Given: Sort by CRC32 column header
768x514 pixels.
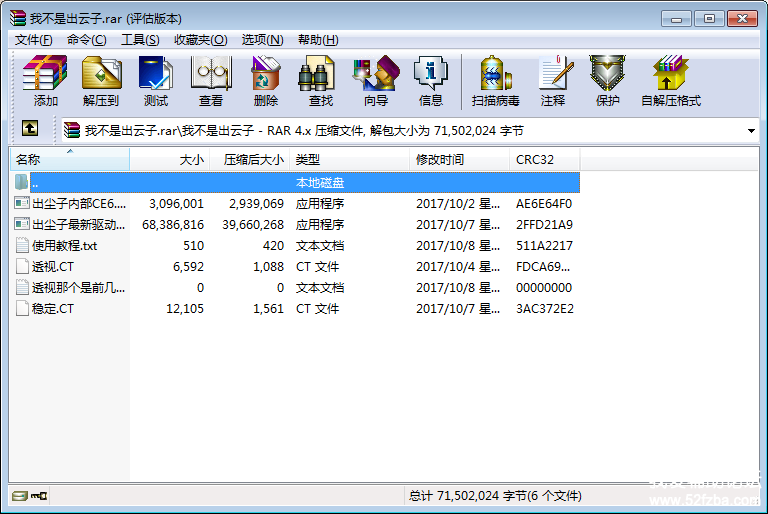Looking at the screenshot, I should pyautogui.click(x=545, y=159).
